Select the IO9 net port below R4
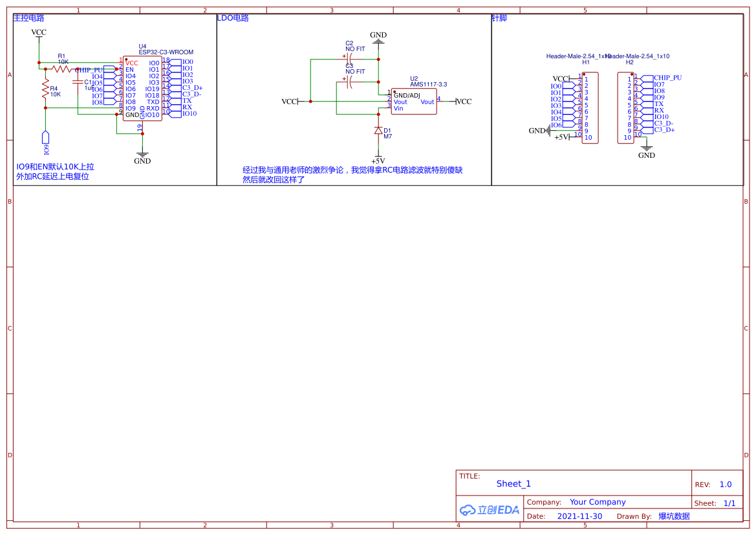756x535 pixels. point(46,143)
